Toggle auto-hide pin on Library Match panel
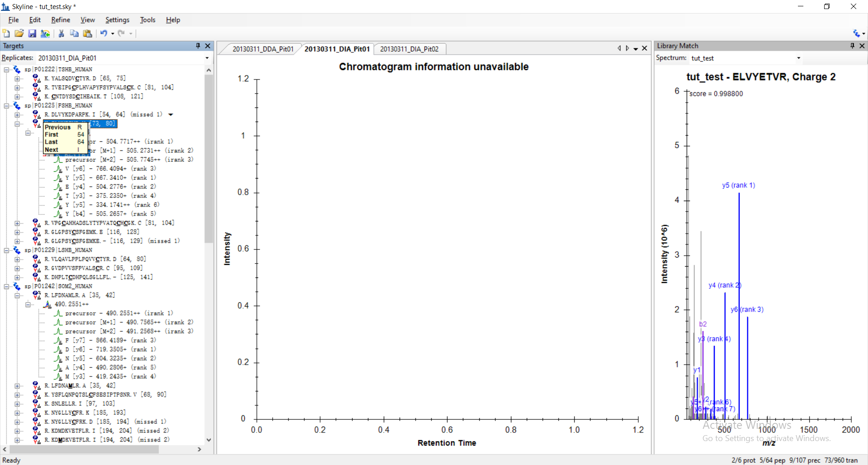 click(852, 46)
